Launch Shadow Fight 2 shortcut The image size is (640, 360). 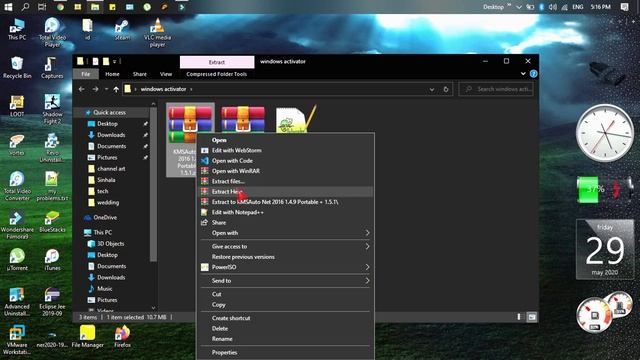click(x=52, y=109)
